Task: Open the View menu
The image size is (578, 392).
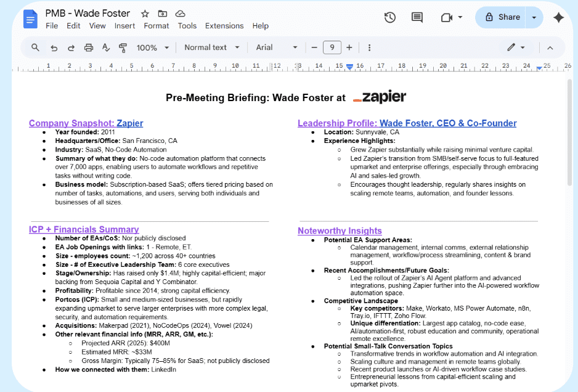Action: tap(97, 26)
